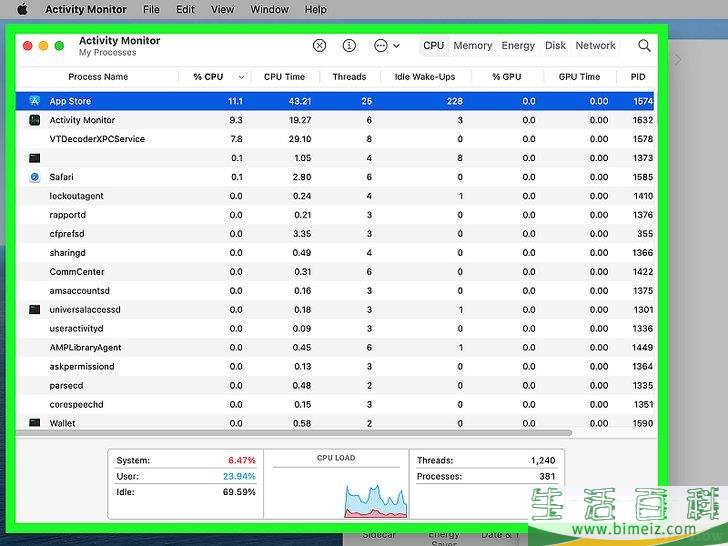The height and width of the screenshot is (546, 728).
Task: Open the process info inspector icon
Action: (x=349, y=46)
